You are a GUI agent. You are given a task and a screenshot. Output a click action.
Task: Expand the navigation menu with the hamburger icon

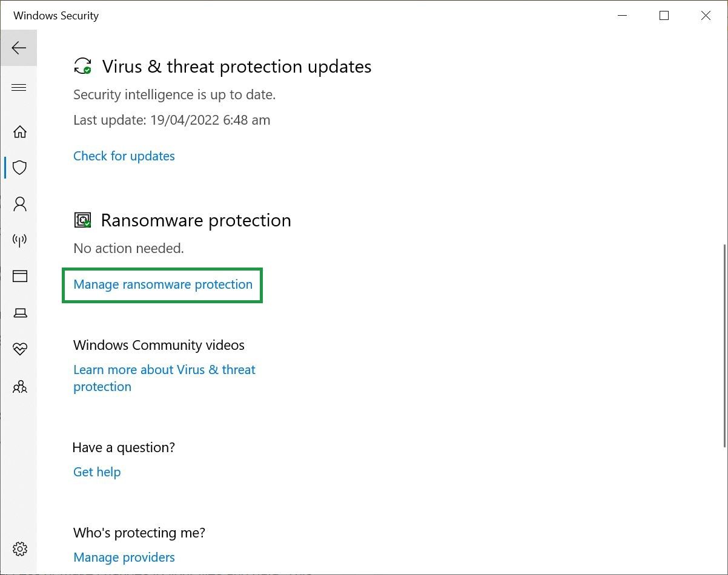pos(19,87)
